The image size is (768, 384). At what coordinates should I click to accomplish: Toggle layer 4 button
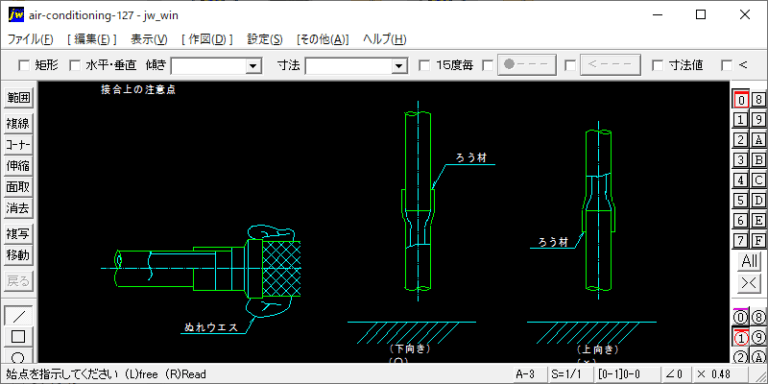(x=741, y=180)
